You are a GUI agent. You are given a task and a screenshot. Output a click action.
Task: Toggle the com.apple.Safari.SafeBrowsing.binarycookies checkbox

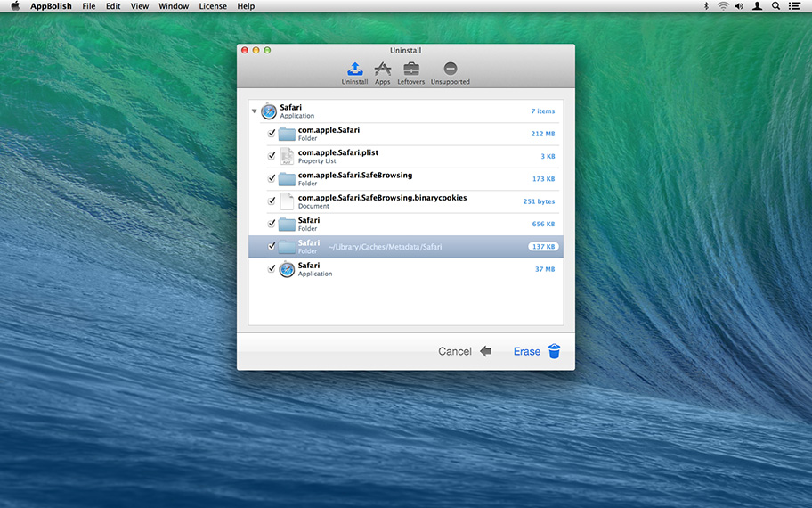(x=272, y=201)
